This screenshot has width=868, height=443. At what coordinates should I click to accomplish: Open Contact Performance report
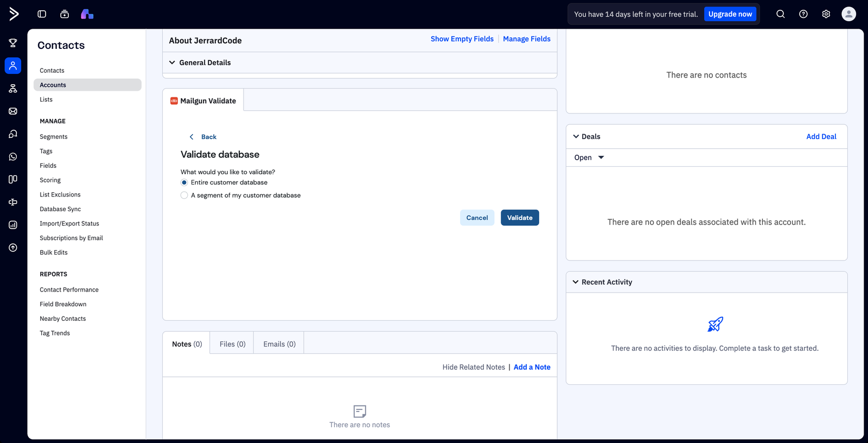click(69, 290)
